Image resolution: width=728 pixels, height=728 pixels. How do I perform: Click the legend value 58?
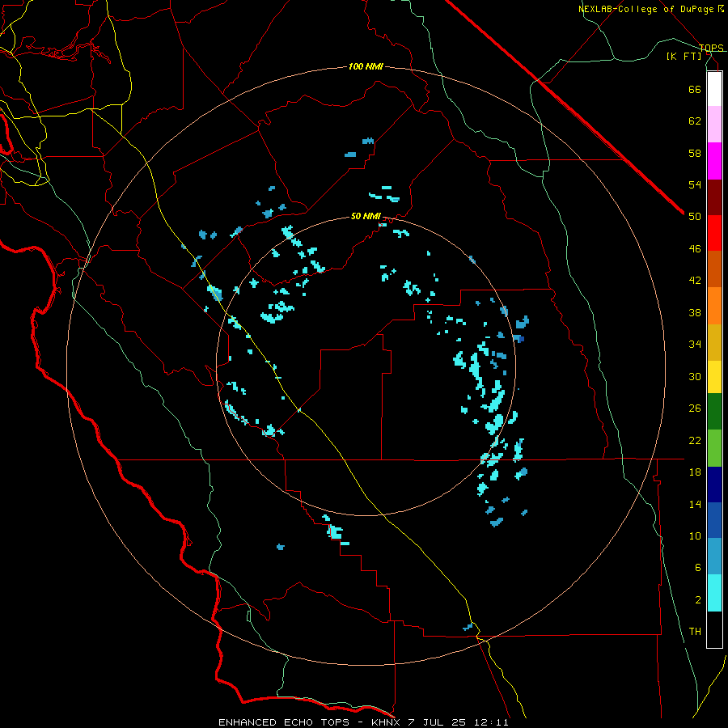(695, 153)
